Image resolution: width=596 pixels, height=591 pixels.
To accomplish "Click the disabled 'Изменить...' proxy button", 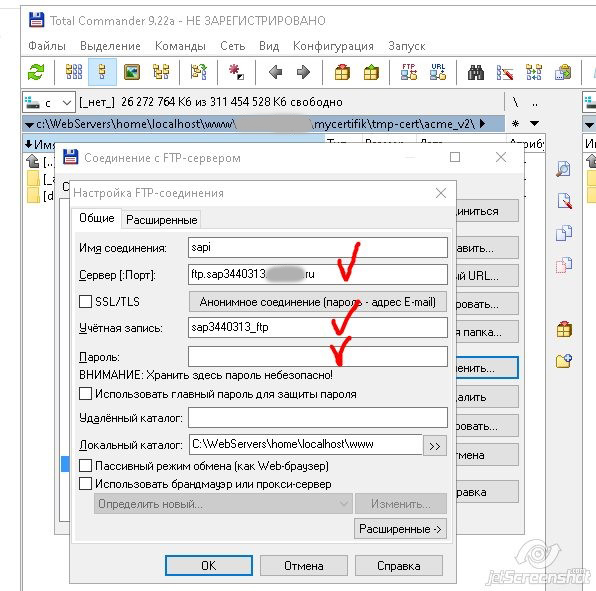I will (401, 504).
